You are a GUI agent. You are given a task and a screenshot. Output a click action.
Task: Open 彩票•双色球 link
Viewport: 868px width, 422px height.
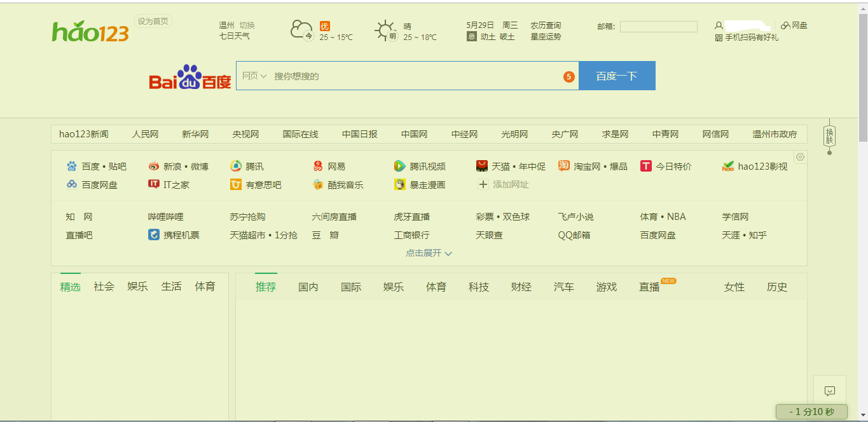pyautogui.click(x=503, y=217)
